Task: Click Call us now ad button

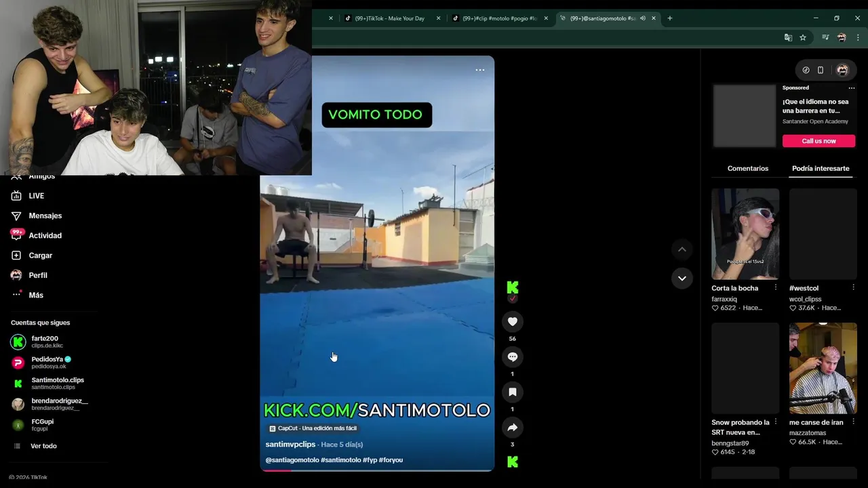Action: point(819,141)
